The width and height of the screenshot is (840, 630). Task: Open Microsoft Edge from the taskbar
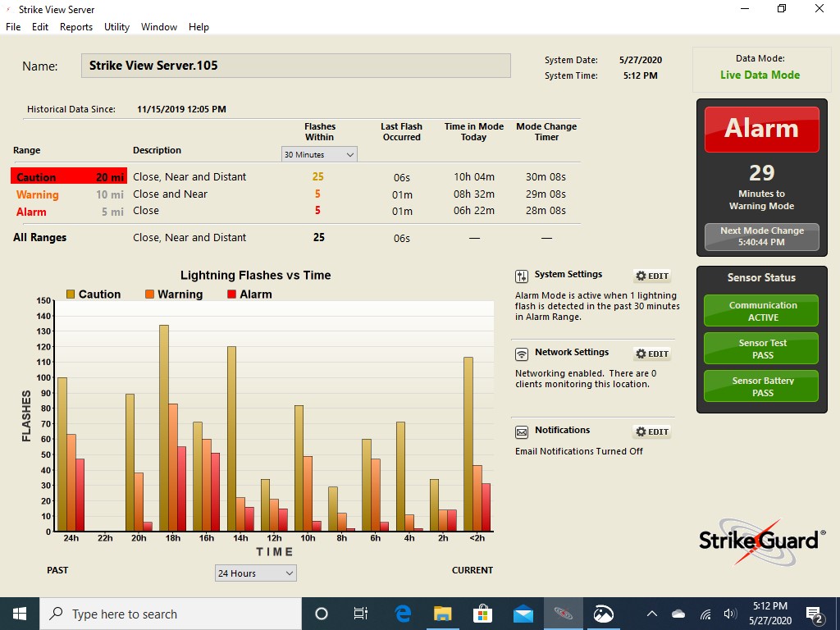coord(402,614)
